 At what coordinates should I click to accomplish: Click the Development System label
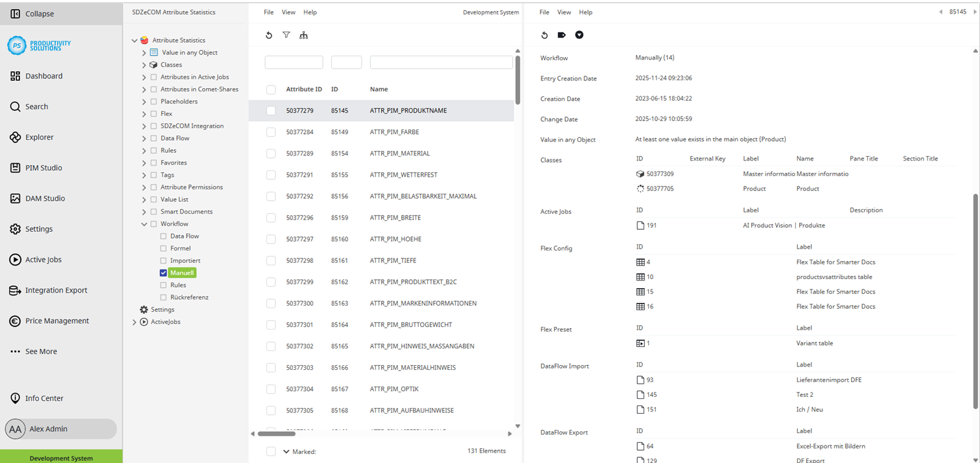coord(490,12)
